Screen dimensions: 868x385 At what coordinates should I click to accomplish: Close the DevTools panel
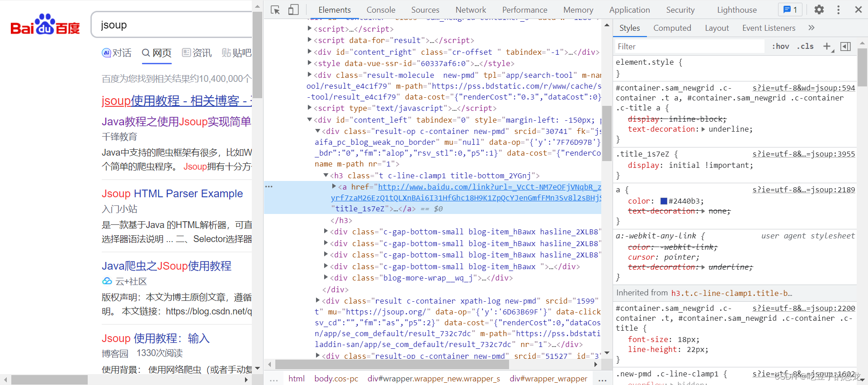[x=859, y=10]
